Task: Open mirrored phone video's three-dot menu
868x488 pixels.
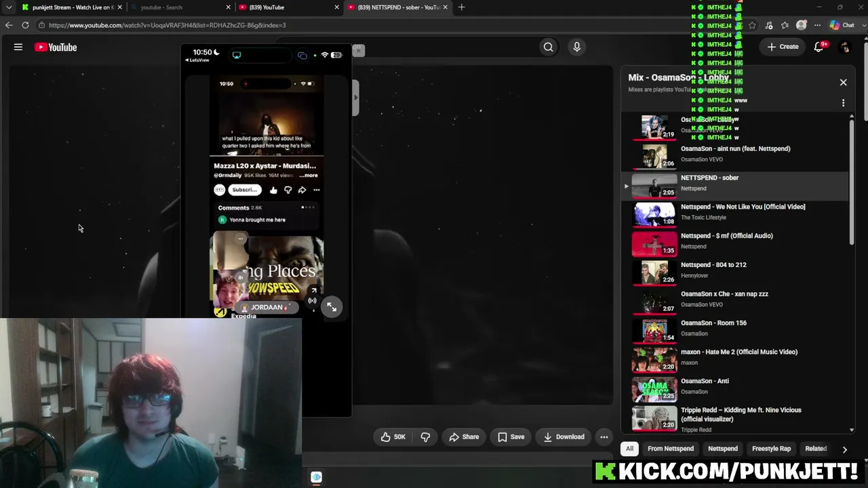Action: 317,190
